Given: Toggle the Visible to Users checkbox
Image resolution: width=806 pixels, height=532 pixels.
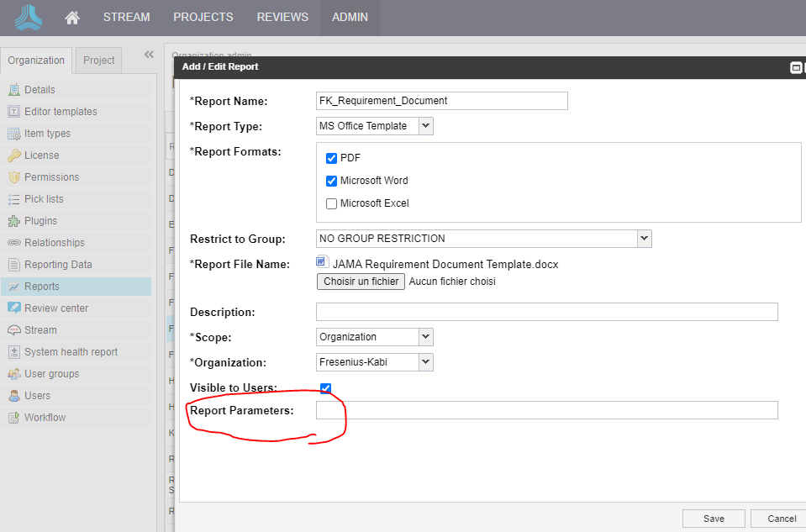Looking at the screenshot, I should pyautogui.click(x=325, y=388).
